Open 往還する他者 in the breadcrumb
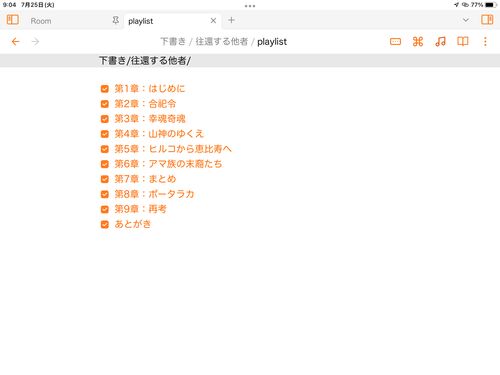 pos(222,42)
